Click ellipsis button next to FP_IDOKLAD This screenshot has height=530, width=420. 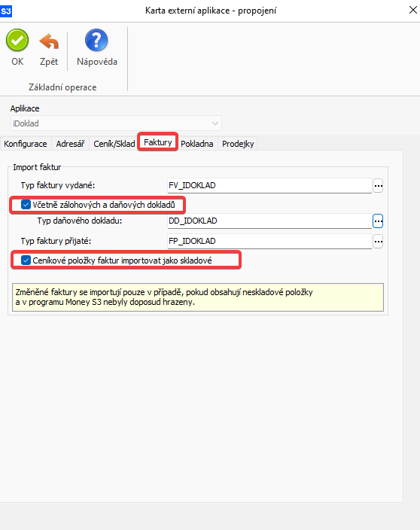(x=378, y=242)
